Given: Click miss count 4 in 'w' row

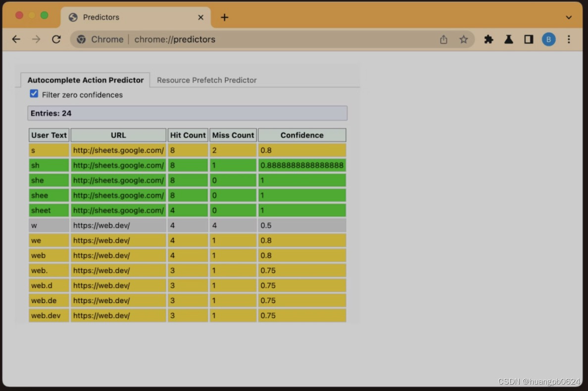Looking at the screenshot, I should [233, 225].
